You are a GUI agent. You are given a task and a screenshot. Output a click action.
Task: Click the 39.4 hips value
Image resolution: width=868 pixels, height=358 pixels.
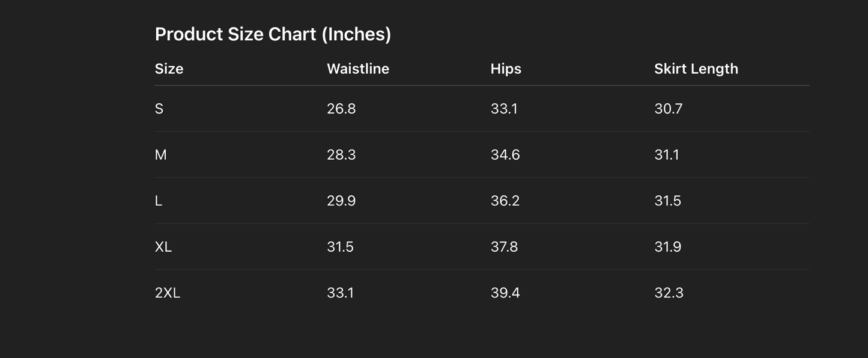(505, 293)
